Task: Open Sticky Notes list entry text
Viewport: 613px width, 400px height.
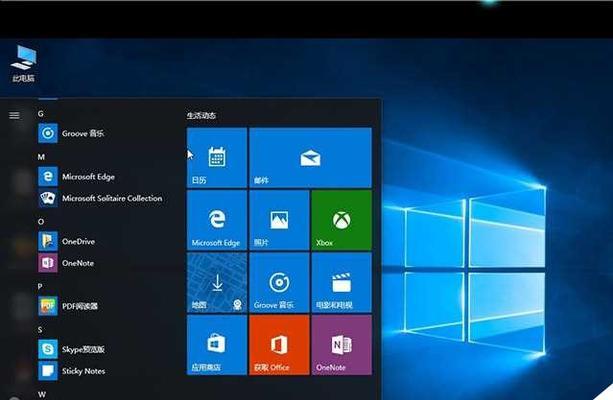Action: pos(84,371)
